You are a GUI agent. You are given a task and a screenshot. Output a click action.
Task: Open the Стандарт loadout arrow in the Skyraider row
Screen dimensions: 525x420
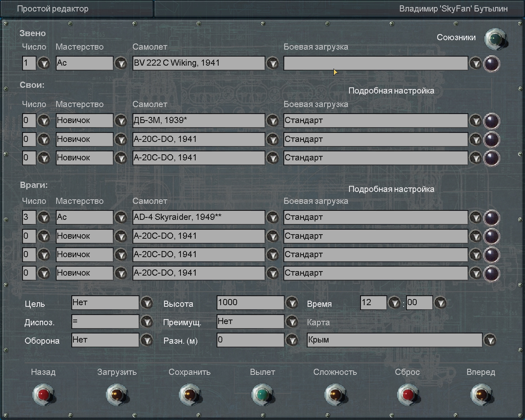475,218
